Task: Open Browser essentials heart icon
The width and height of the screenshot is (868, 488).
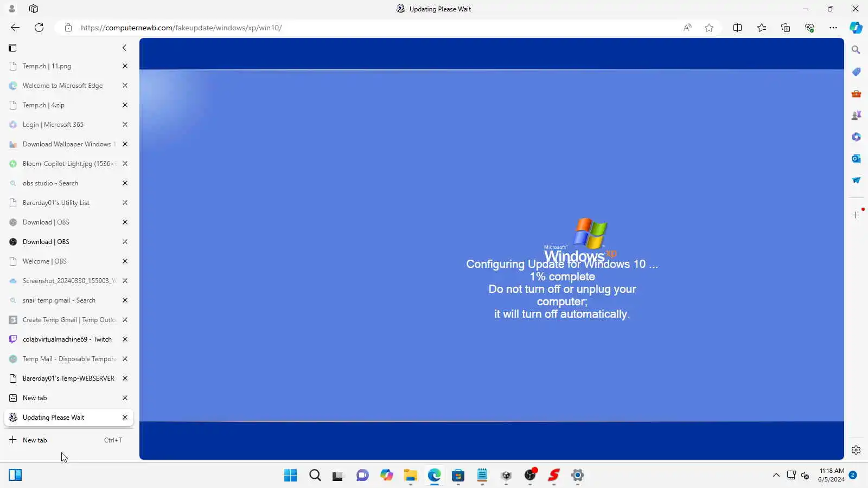Action: point(809,28)
